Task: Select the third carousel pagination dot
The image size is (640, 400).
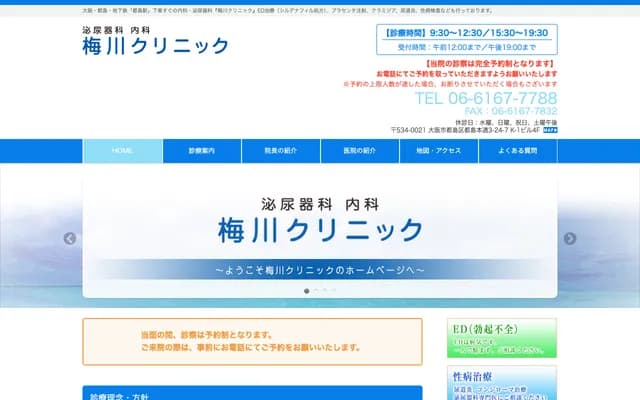Action: (x=324, y=290)
